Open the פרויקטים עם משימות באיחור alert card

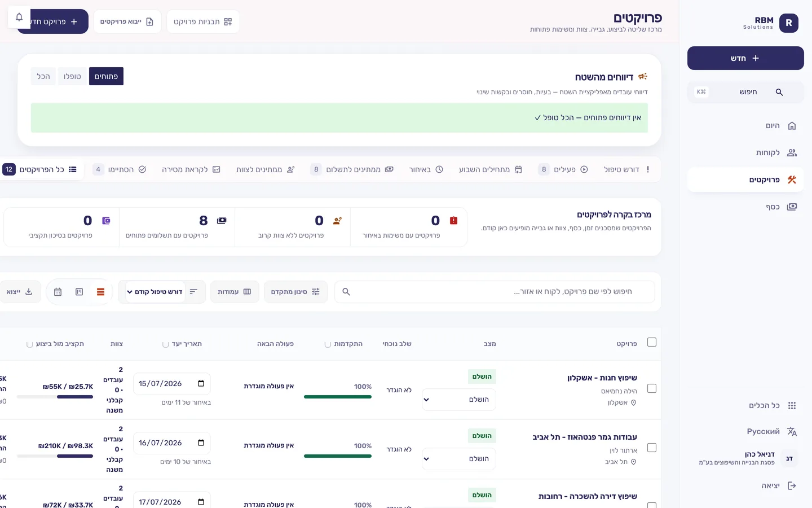point(409,227)
